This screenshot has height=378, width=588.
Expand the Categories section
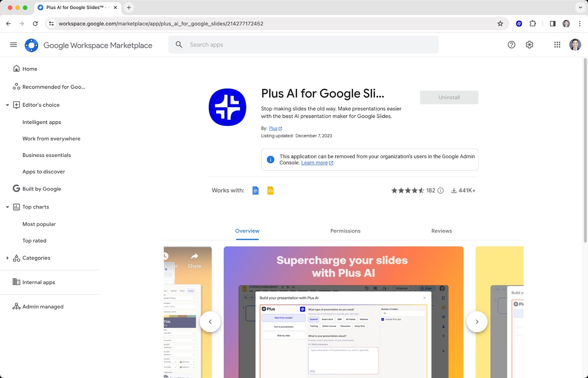tap(7, 258)
